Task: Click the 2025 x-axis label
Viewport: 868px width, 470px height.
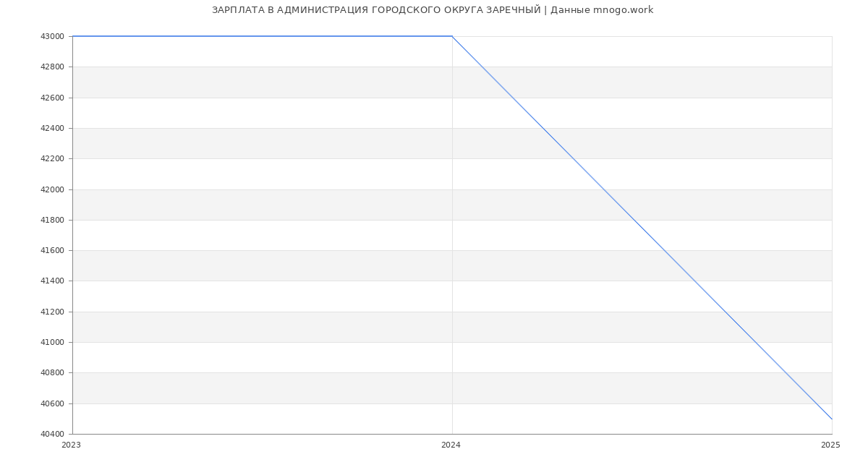Action: point(830,445)
